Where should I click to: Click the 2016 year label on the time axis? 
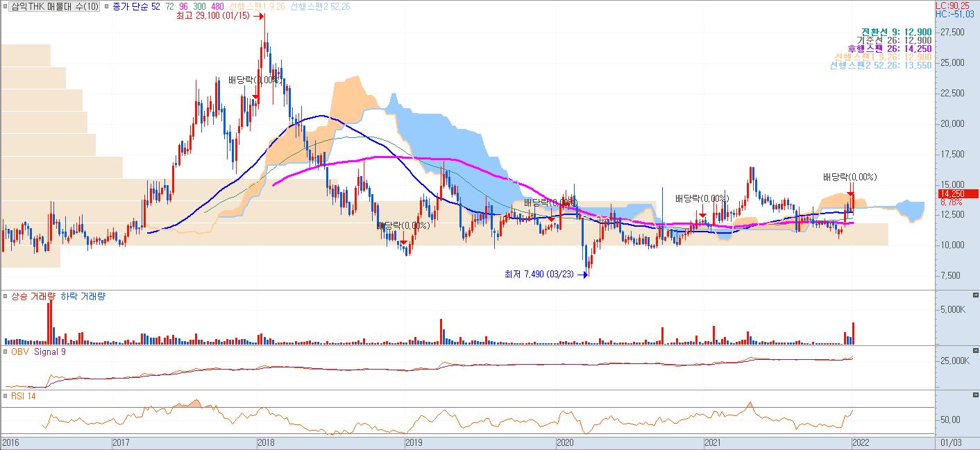coord(11,442)
